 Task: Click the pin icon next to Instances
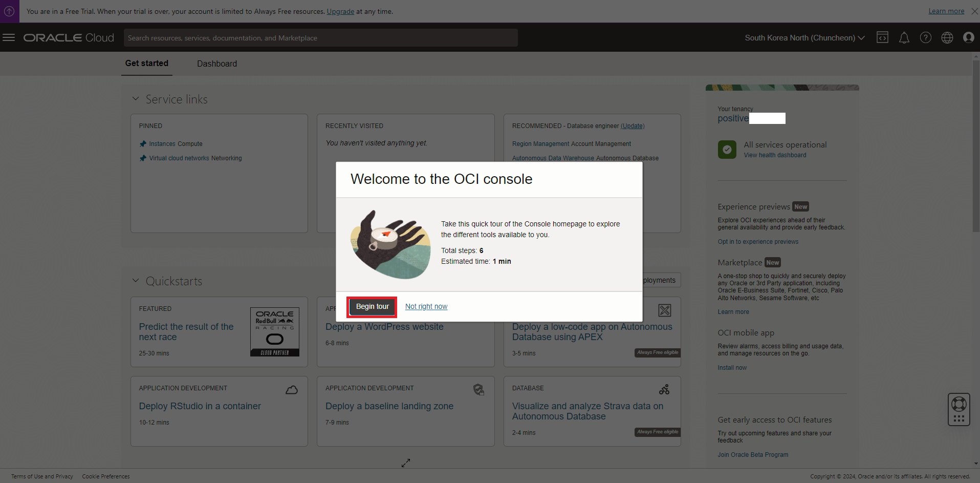pos(143,144)
